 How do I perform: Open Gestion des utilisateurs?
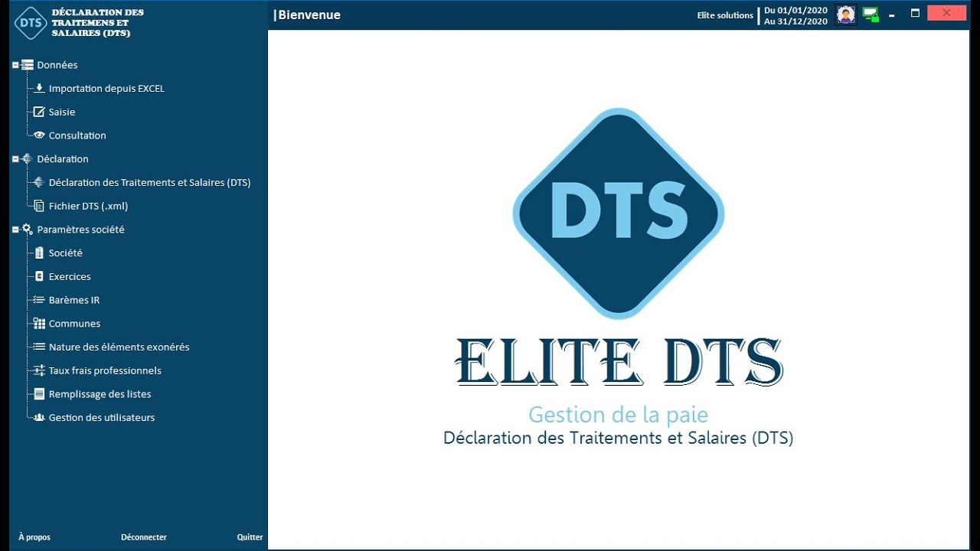click(x=102, y=417)
